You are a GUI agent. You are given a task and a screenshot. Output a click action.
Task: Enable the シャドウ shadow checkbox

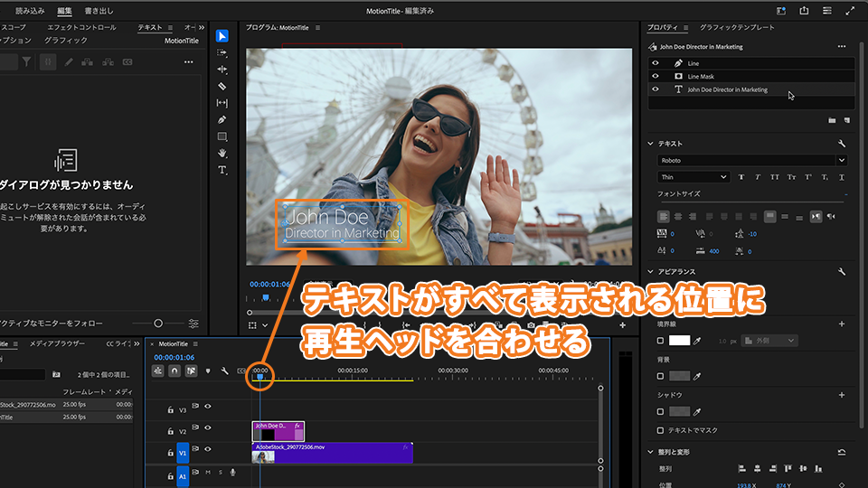[x=660, y=411]
